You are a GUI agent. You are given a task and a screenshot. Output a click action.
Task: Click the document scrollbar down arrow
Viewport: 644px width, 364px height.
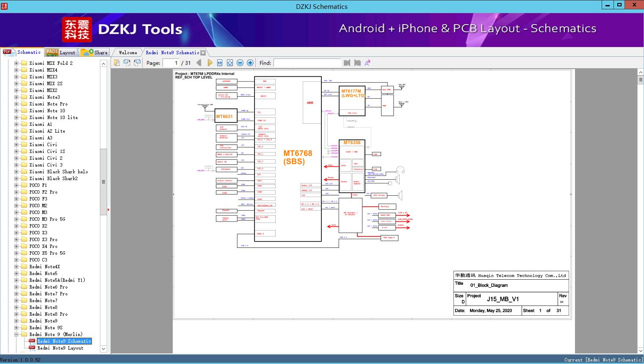click(x=641, y=350)
